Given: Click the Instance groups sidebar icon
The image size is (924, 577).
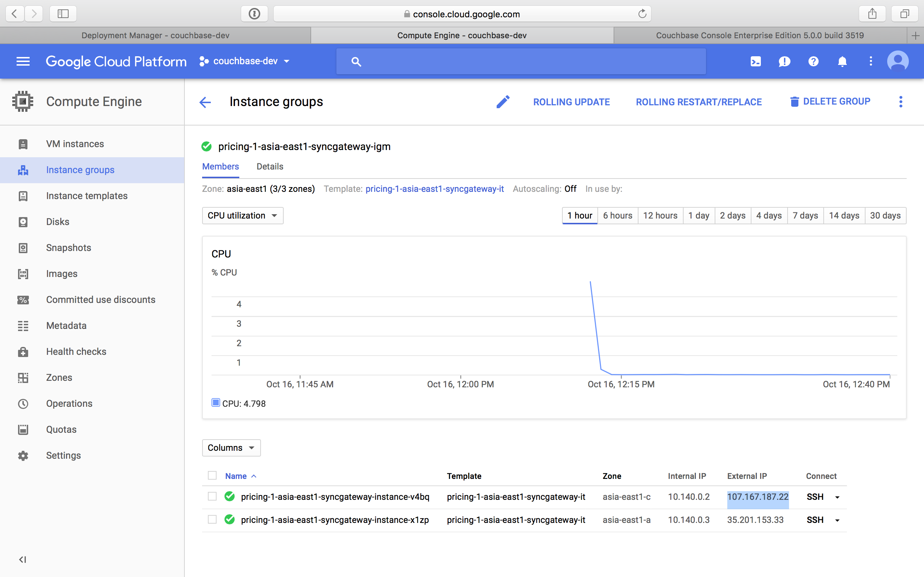Looking at the screenshot, I should [23, 169].
